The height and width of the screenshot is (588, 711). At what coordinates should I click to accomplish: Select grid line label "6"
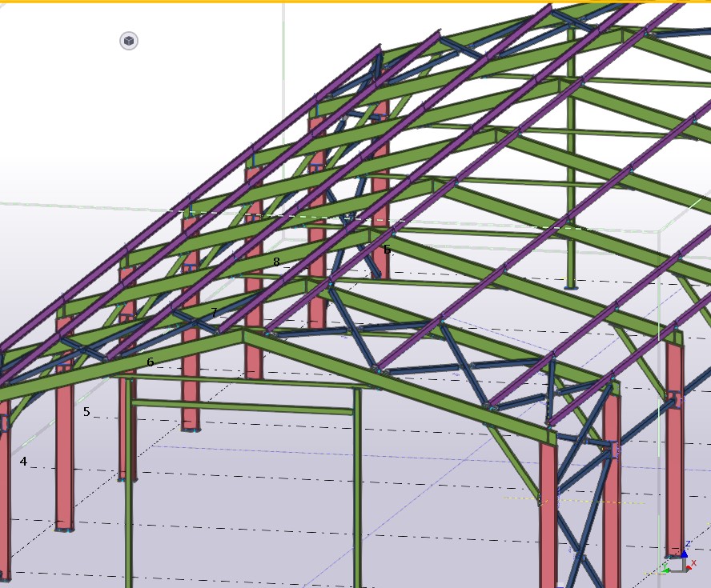tap(150, 362)
